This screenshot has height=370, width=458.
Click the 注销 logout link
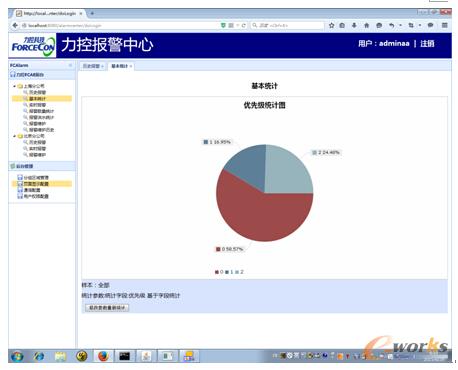427,44
